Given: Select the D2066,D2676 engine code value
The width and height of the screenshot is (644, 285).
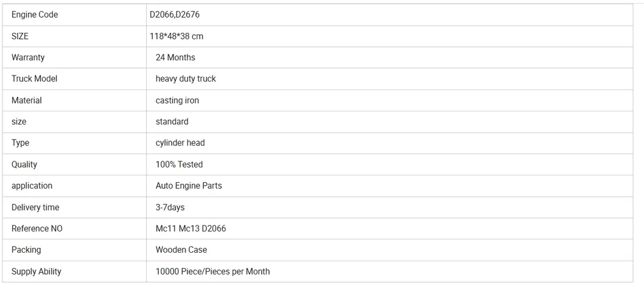Looking at the screenshot, I should [x=176, y=15].
